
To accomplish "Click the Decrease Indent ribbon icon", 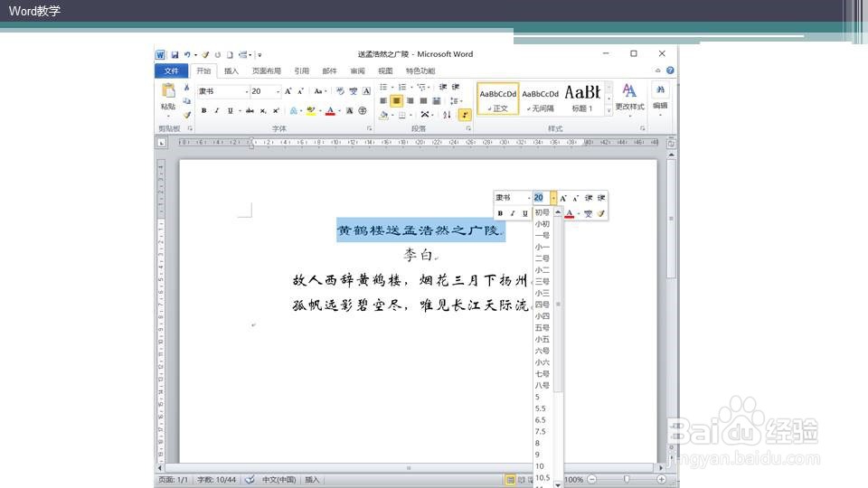I will (x=443, y=87).
